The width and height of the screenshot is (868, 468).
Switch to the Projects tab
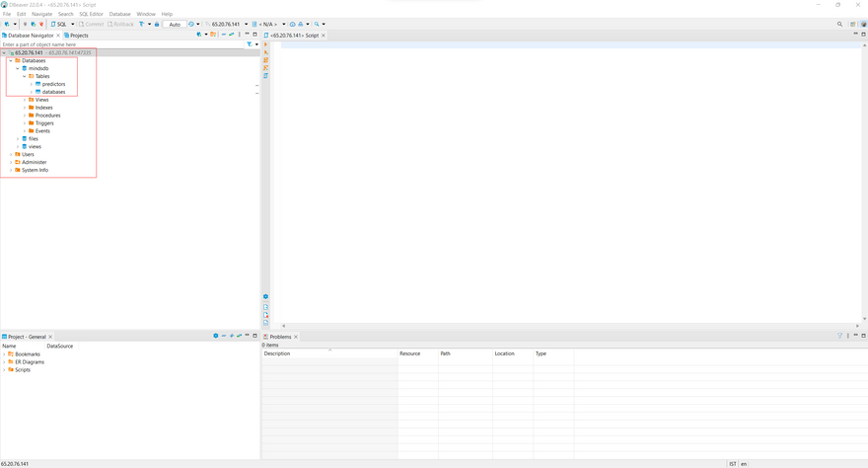point(77,35)
